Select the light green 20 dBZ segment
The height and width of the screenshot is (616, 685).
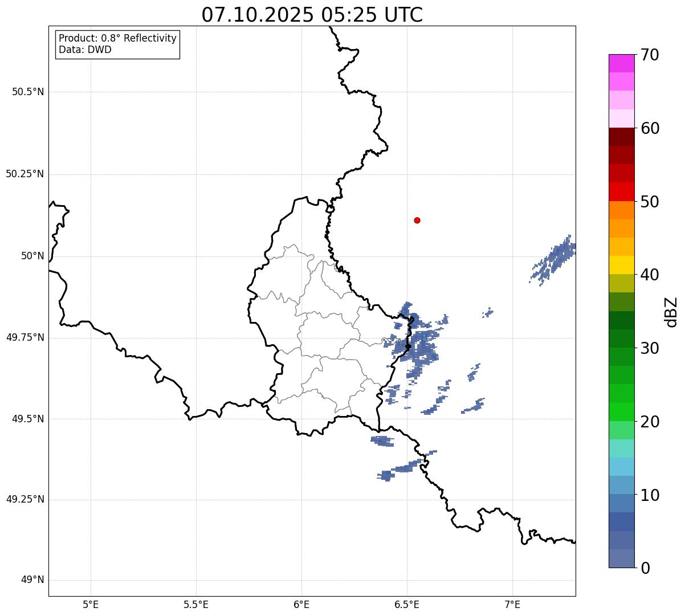621,412
